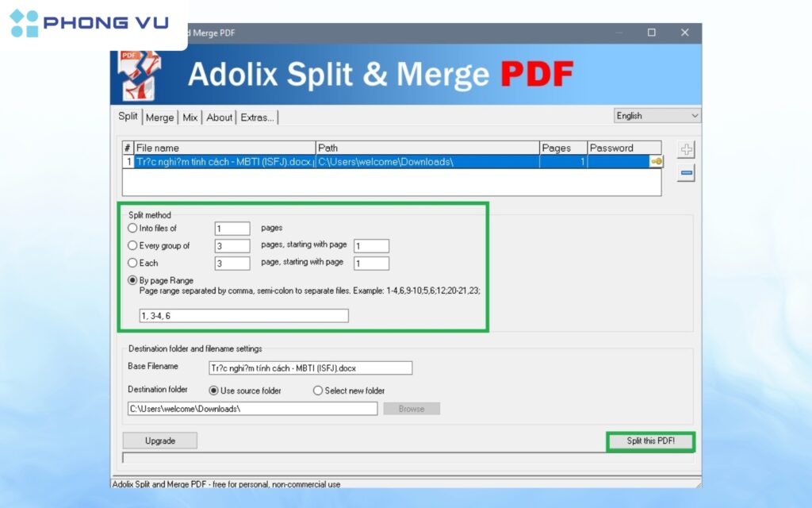Switch to the Merge tab
The image size is (812, 508).
pyautogui.click(x=160, y=117)
